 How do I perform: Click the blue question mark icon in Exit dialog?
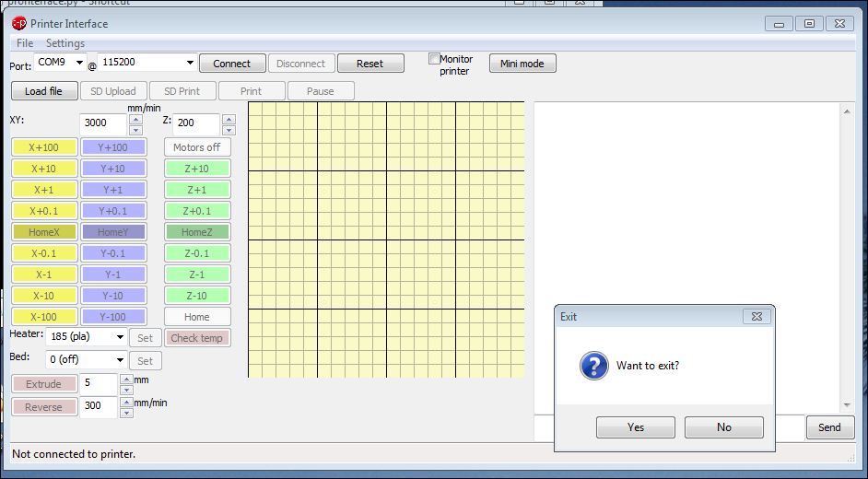pos(593,366)
